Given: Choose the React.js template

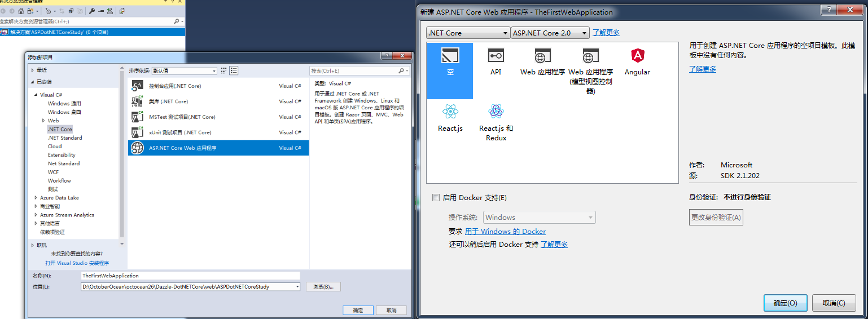Looking at the screenshot, I should 450,117.
